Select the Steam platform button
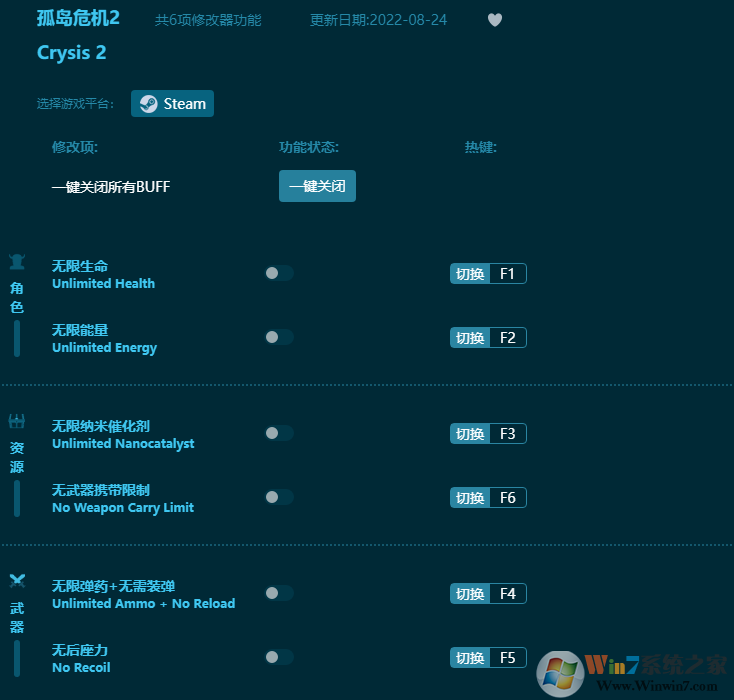This screenshot has width=734, height=700. [172, 103]
